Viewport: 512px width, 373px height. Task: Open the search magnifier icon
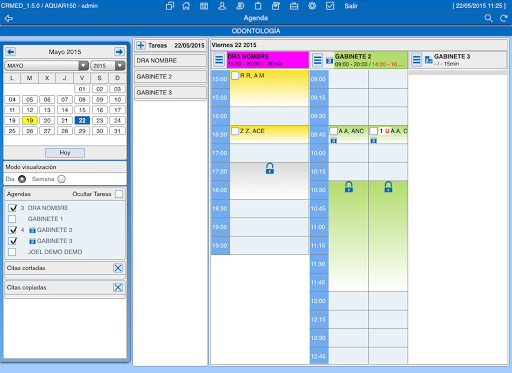[488, 18]
